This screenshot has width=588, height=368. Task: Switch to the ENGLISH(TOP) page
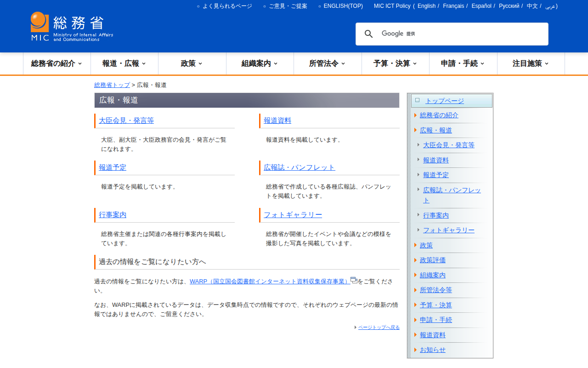coord(343,6)
